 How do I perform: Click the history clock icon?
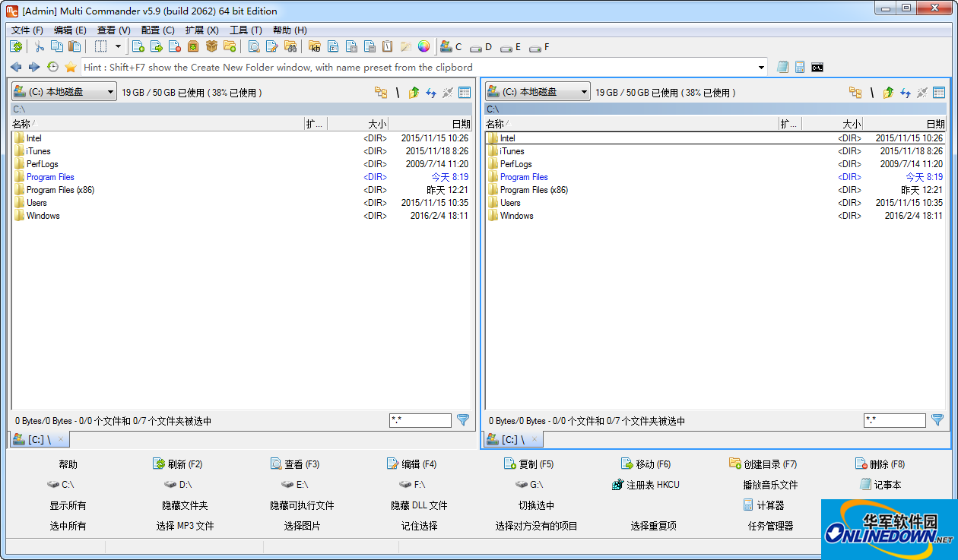tap(52, 68)
